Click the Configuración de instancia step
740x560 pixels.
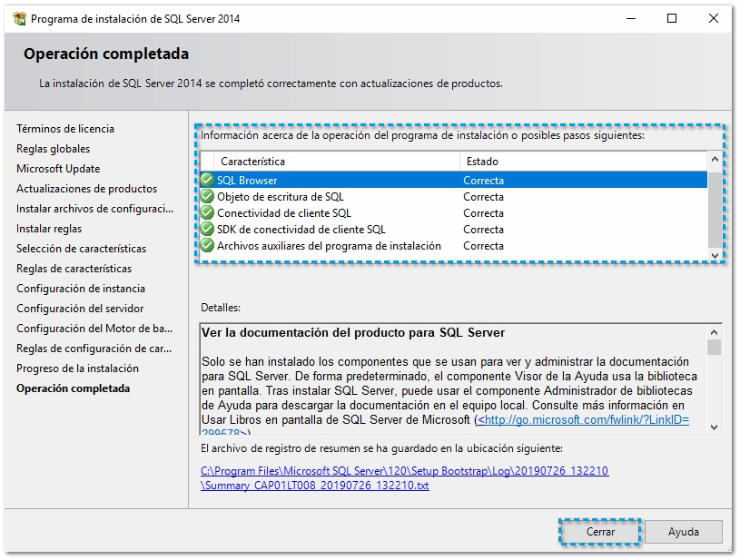(x=80, y=289)
